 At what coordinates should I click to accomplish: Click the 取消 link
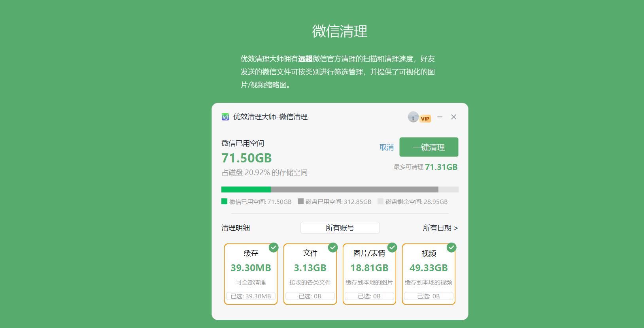(x=387, y=147)
